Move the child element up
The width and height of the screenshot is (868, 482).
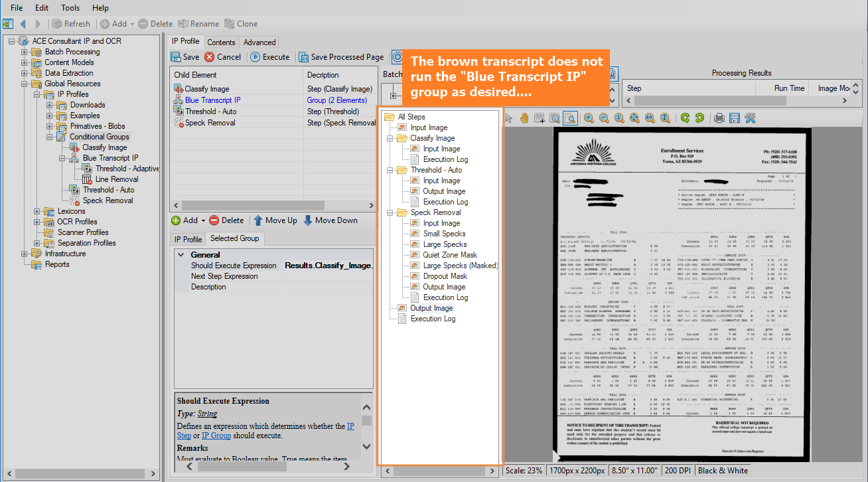pyautogui.click(x=275, y=220)
